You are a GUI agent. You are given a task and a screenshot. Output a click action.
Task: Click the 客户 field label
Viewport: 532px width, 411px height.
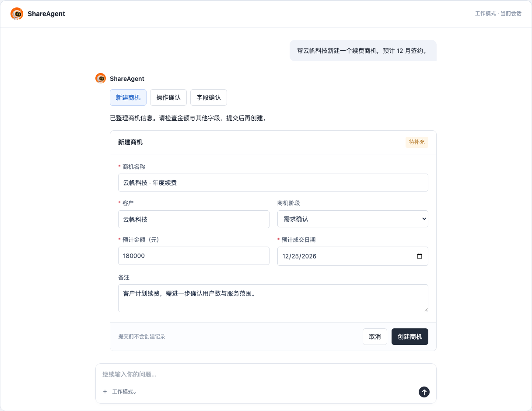pyautogui.click(x=128, y=203)
